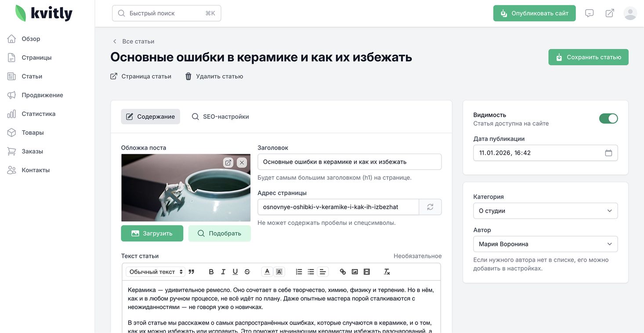The height and width of the screenshot is (333, 644).
Task: Open the Обзор section in sidebar
Action: click(24, 39)
